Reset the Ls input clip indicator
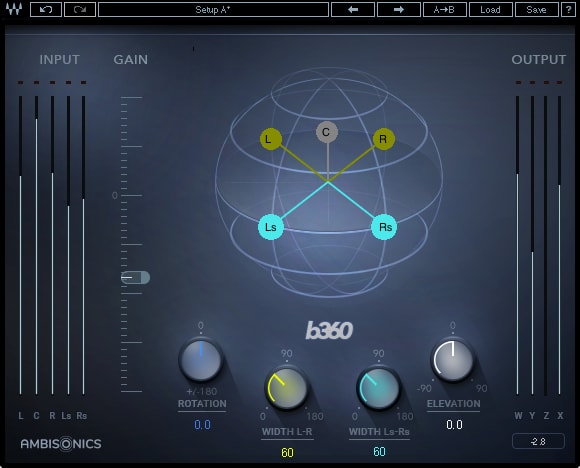Screen dimensions: 580x468 [x=68, y=82]
